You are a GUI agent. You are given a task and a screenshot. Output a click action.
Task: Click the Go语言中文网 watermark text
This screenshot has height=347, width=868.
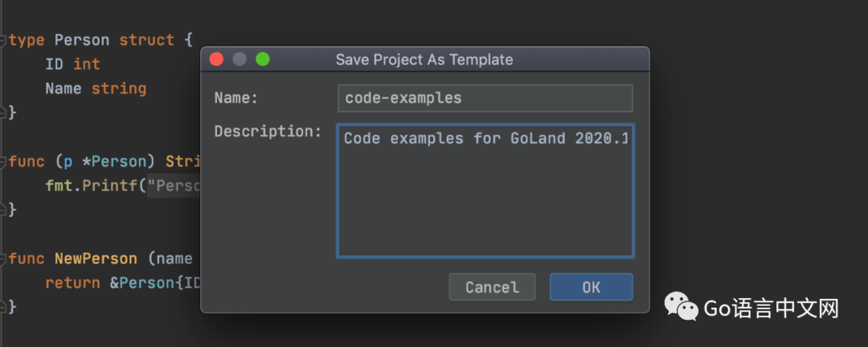[771, 308]
